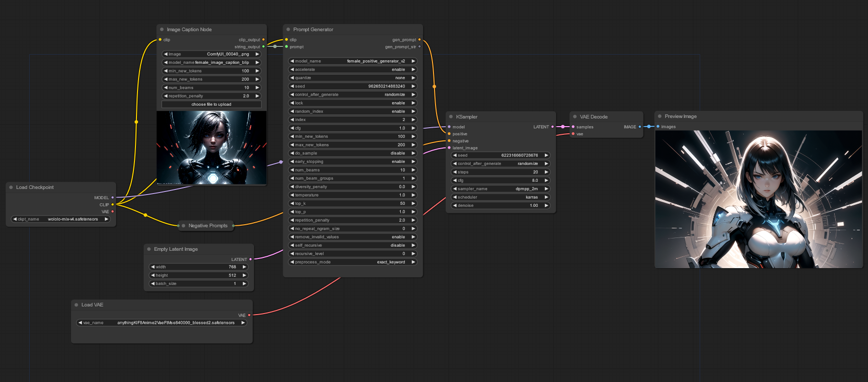Click the diversity_penalty 0.0 row
The width and height of the screenshot is (868, 382).
(x=353, y=187)
